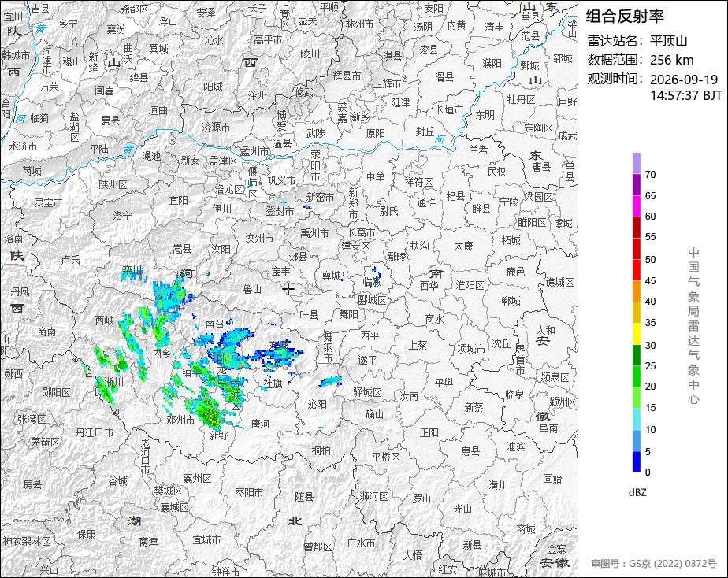728x578 pixels.
Task: Click the 新野 county label
Action: tap(219, 435)
